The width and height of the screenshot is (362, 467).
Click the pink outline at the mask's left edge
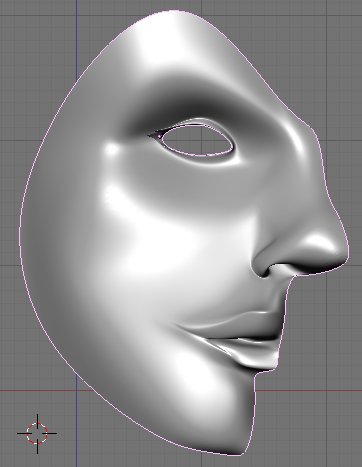coord(20,233)
